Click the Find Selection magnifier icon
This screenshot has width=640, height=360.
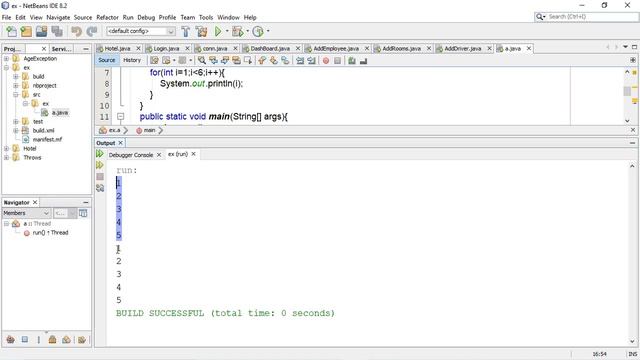click(202, 60)
